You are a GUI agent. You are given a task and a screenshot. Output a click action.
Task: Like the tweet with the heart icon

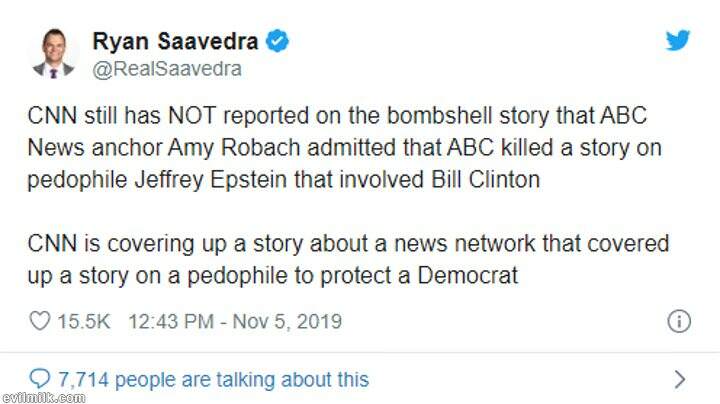[40, 321]
